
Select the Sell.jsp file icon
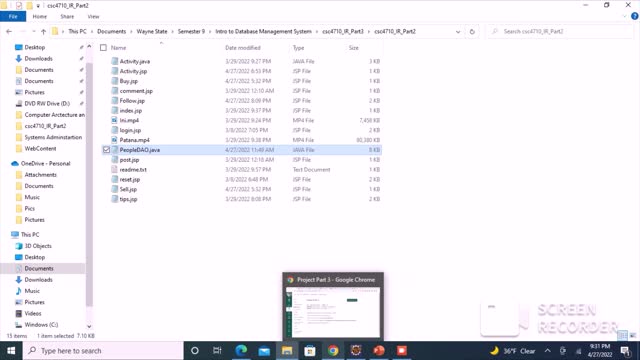click(x=115, y=189)
